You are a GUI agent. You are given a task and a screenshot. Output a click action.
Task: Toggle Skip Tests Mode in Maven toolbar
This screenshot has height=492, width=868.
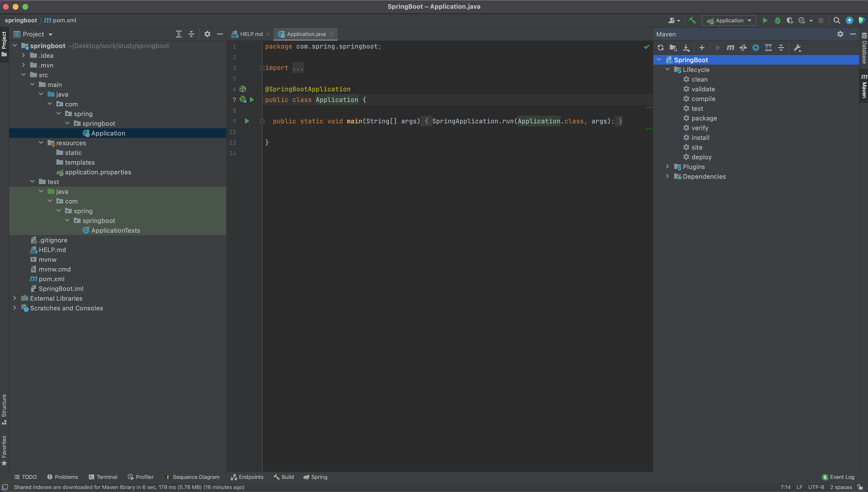[756, 48]
